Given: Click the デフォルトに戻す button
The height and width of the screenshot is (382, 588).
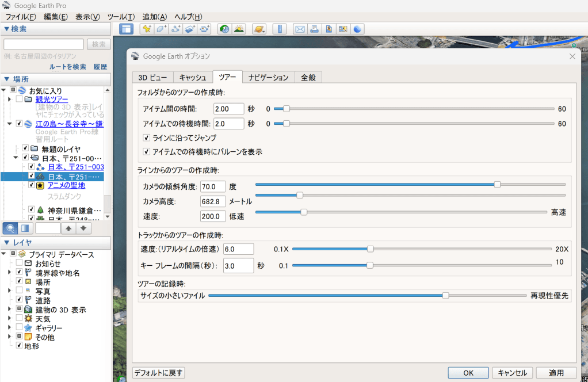Looking at the screenshot, I should [x=159, y=373].
